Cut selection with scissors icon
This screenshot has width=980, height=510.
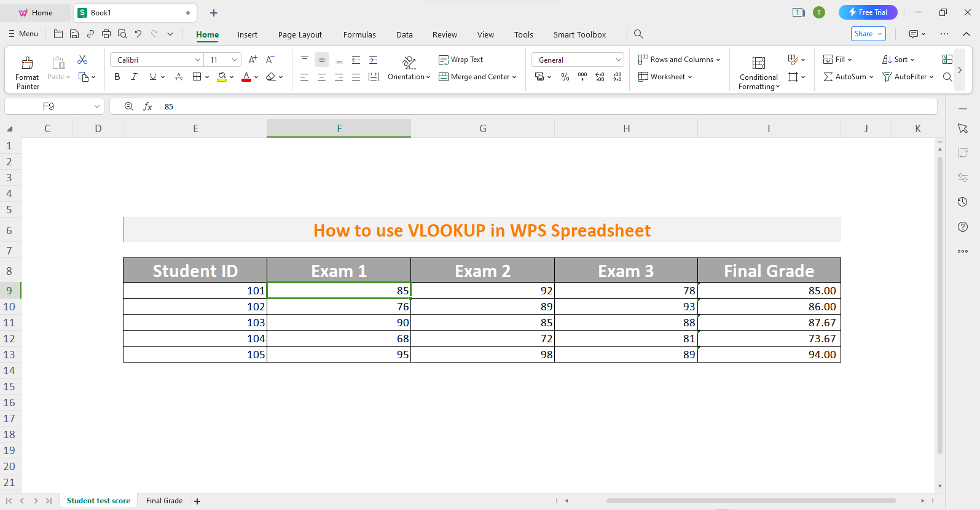pyautogui.click(x=82, y=60)
